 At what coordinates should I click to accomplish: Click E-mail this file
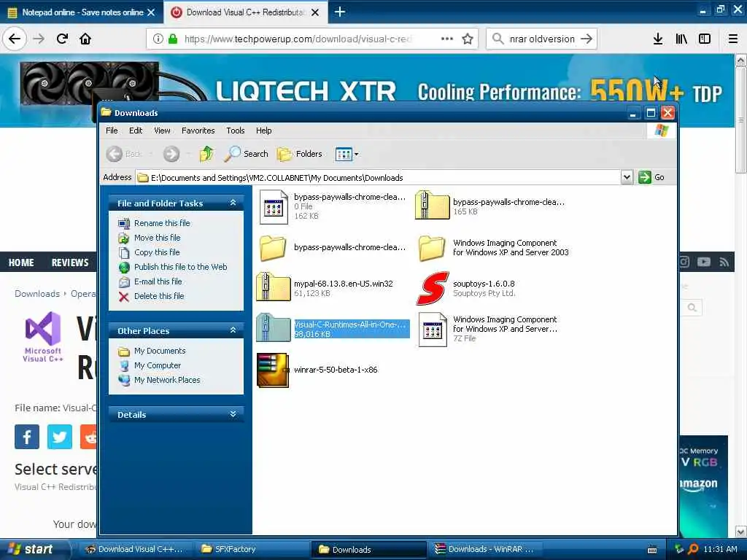158,281
